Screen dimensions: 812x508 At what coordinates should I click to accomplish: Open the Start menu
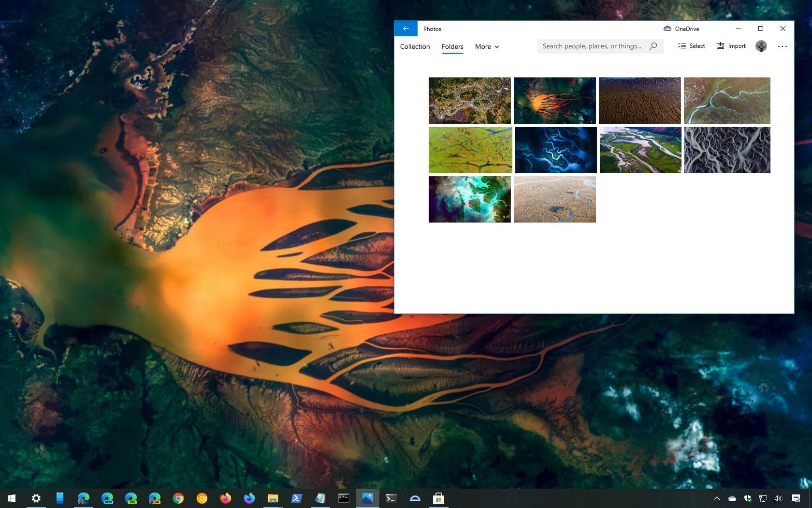(x=11, y=498)
